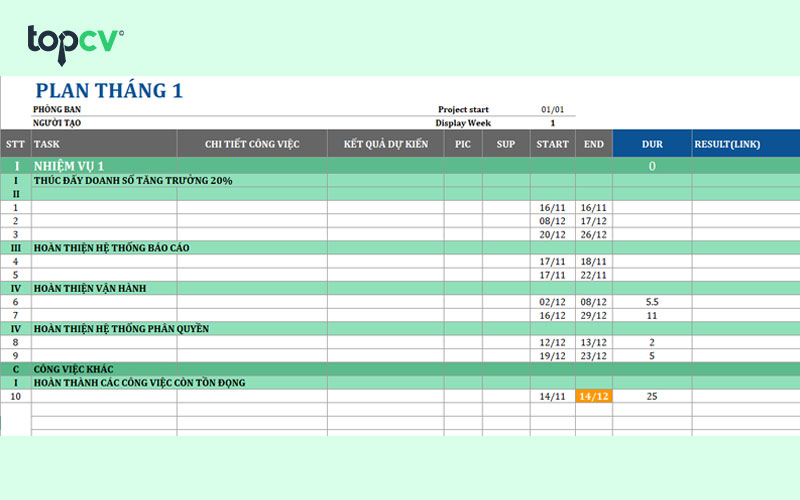Click the END column header

(x=594, y=144)
